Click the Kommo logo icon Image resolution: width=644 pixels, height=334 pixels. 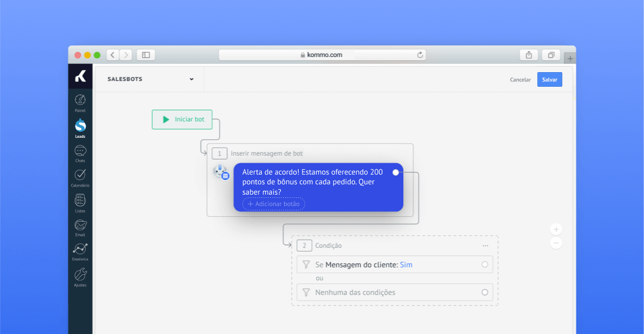pyautogui.click(x=80, y=77)
